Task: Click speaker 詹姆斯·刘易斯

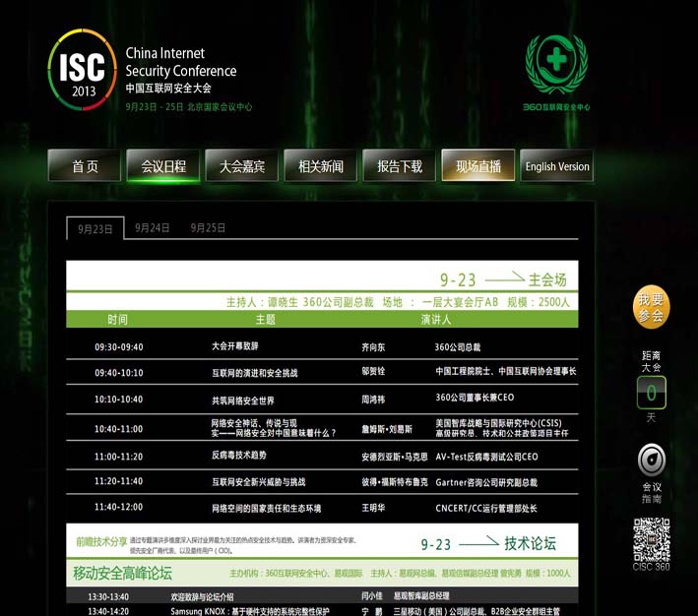Action: (x=387, y=429)
